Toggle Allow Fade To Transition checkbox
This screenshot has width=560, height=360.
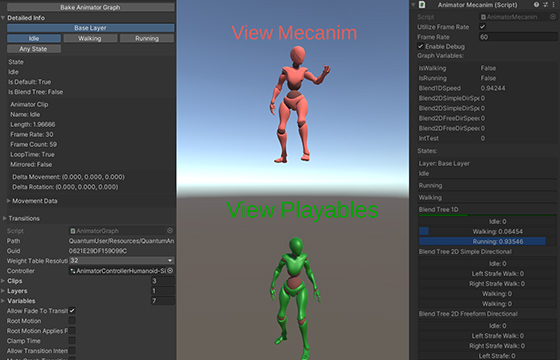72,311
